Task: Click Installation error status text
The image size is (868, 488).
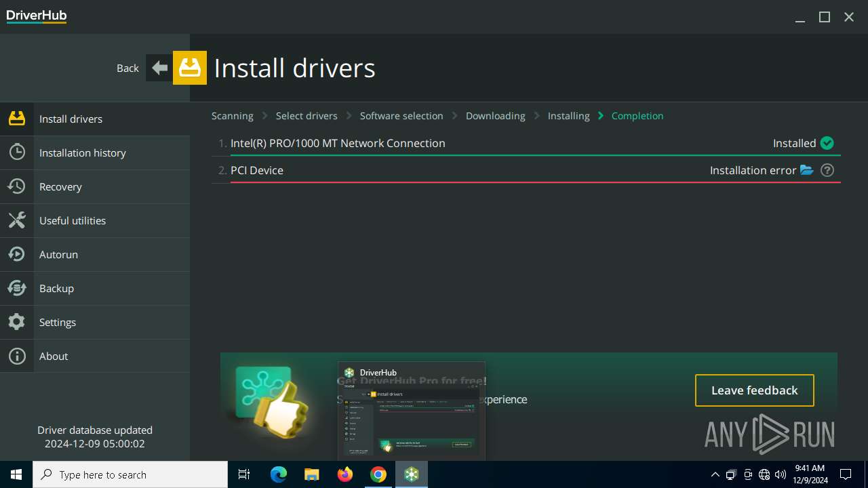Action: pyautogui.click(x=753, y=170)
